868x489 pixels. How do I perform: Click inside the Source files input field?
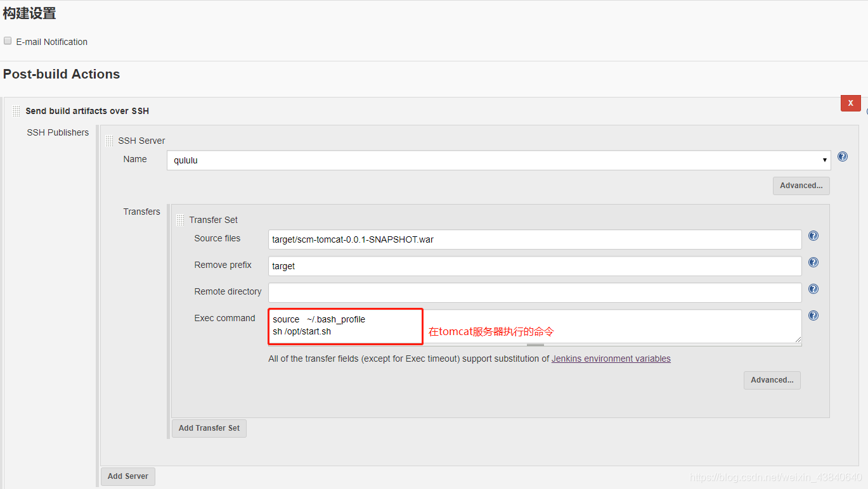[x=535, y=239]
